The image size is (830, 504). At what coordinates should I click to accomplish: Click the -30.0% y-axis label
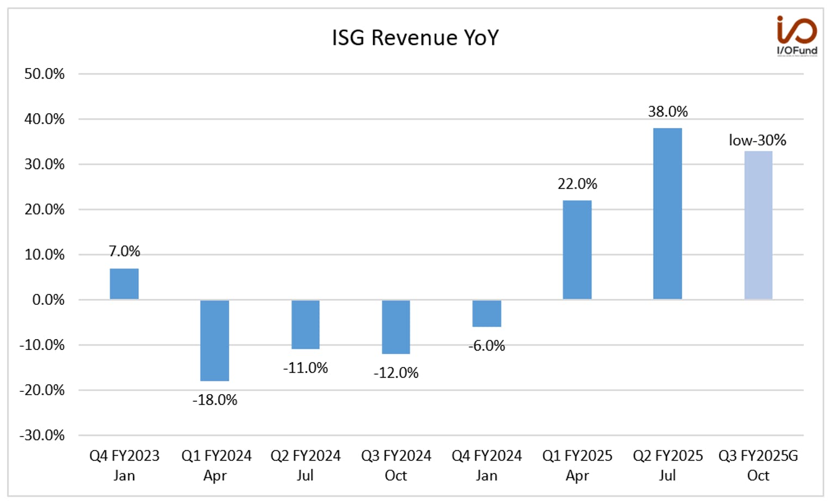coord(42,435)
